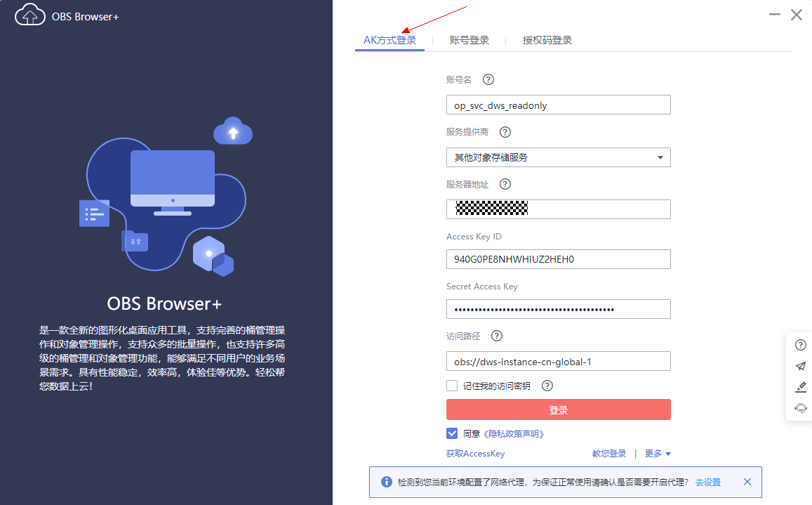Click the red 登录 button
Screen dimensions: 812x505
coord(558,409)
